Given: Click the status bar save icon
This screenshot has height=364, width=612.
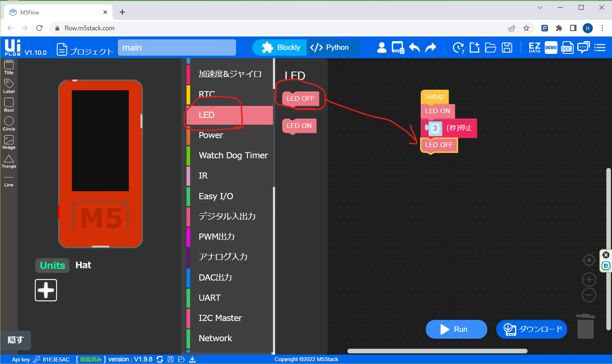Looking at the screenshot, I should pos(171,359).
